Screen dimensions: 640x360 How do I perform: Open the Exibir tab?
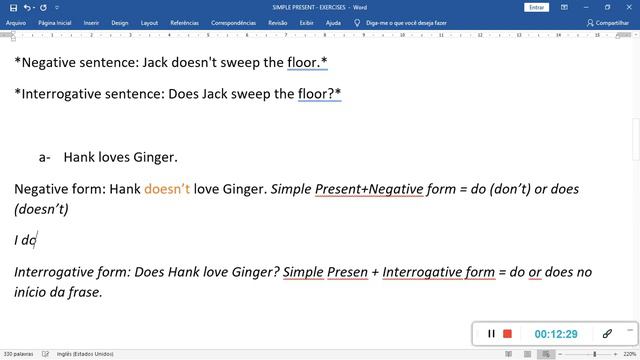(307, 23)
